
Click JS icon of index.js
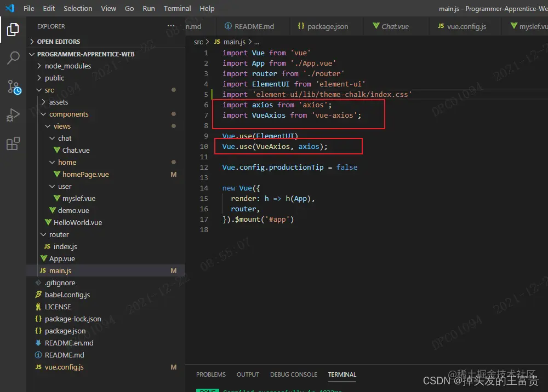click(x=48, y=246)
